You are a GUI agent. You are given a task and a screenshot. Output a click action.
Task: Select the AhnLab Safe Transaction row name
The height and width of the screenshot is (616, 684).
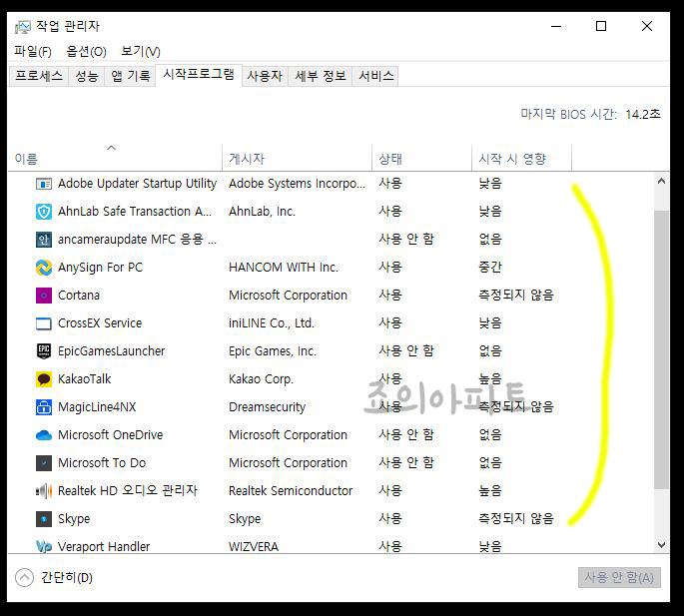tap(135, 212)
